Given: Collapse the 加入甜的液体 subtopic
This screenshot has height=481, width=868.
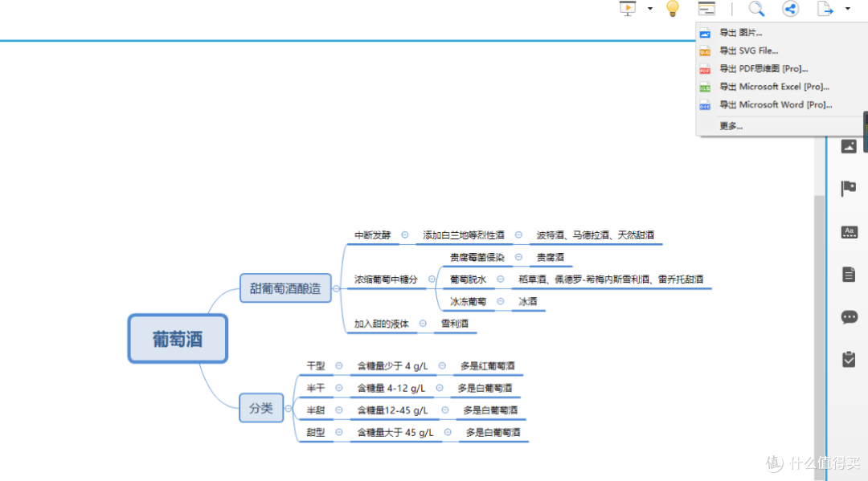Looking at the screenshot, I should (x=423, y=324).
